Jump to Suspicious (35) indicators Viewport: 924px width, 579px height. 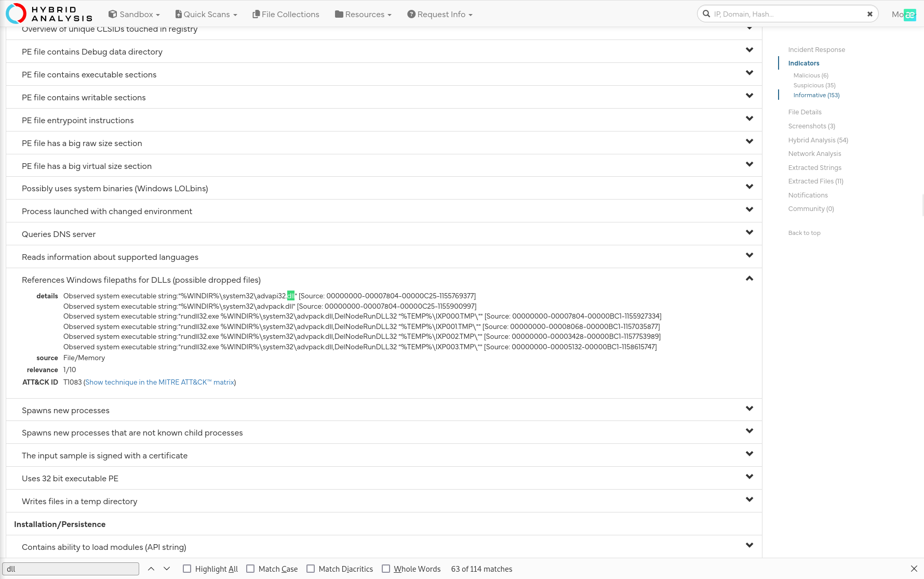[x=814, y=85]
